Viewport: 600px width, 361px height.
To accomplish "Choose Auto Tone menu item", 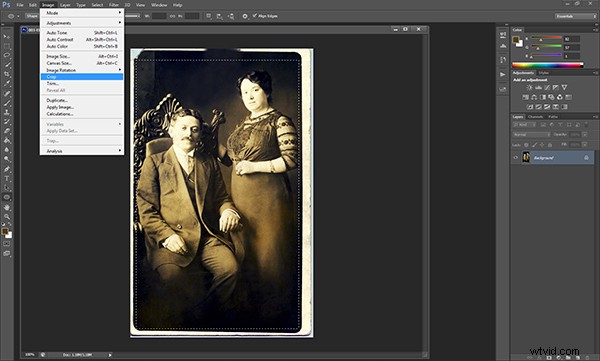I will [82, 33].
